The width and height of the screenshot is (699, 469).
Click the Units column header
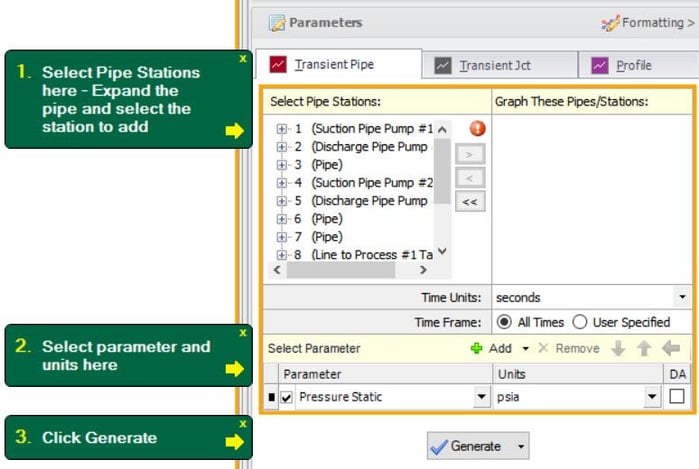[578, 374]
